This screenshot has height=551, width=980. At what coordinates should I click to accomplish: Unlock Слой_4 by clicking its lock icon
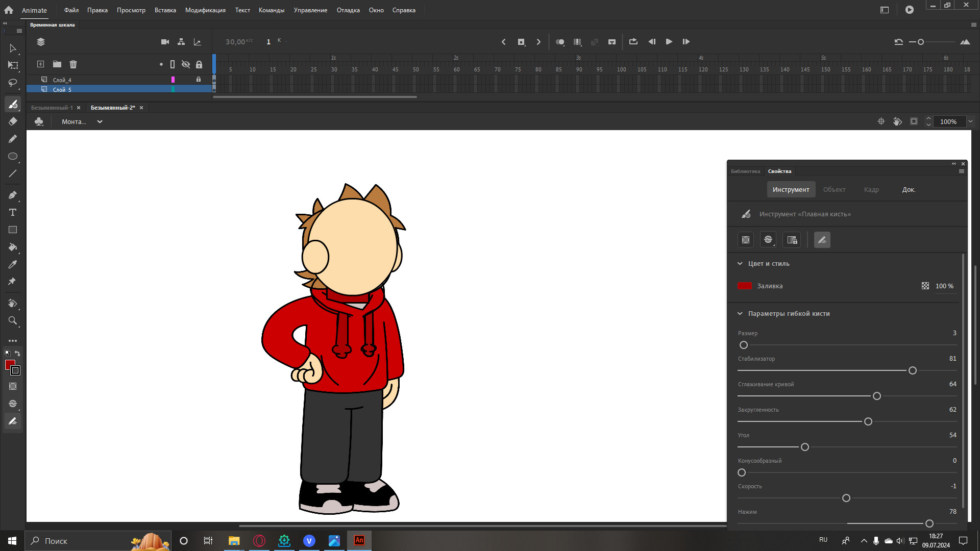pos(199,79)
